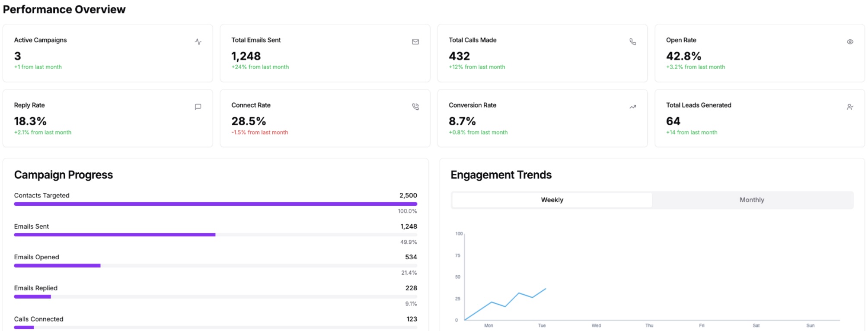Viewport: 868px width, 331px height.
Task: Click the Calls Connected label
Action: (x=39, y=319)
